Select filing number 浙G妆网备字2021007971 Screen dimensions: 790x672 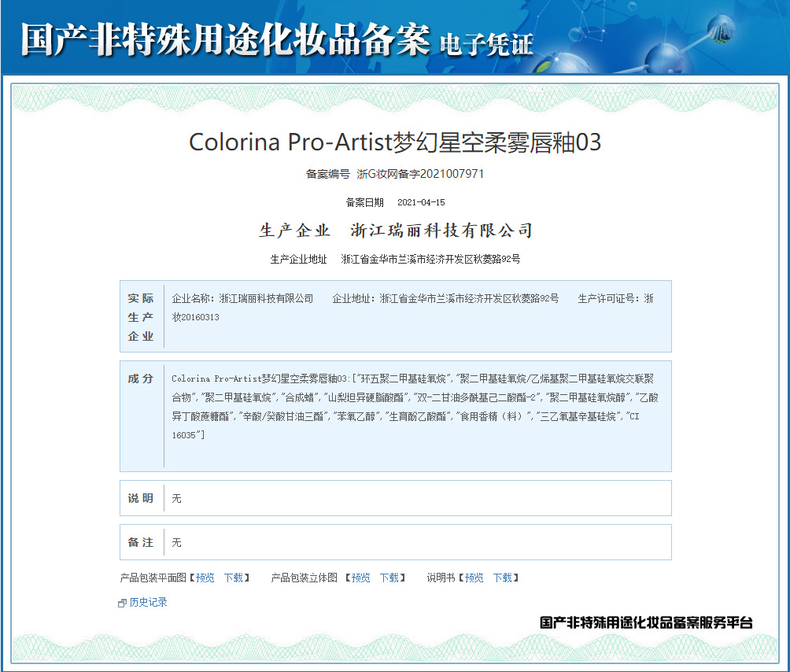pyautogui.click(x=420, y=174)
